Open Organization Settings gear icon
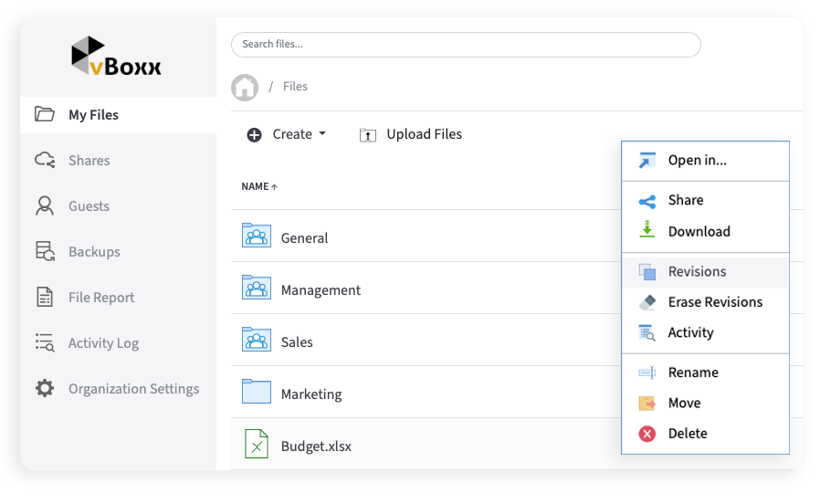820x504 pixels. pyautogui.click(x=45, y=388)
